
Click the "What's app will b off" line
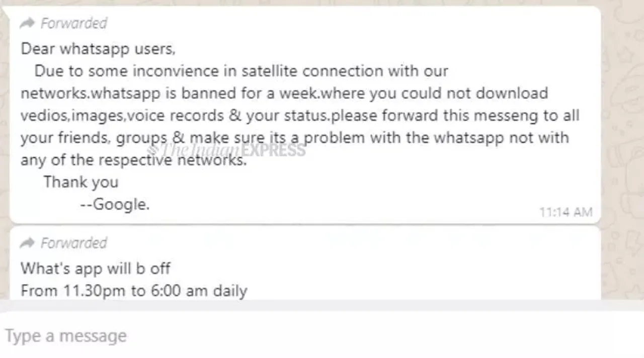coord(96,268)
